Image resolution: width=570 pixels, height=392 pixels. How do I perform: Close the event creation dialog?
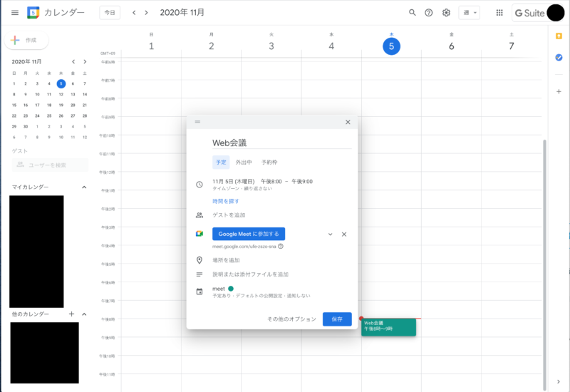click(x=348, y=122)
